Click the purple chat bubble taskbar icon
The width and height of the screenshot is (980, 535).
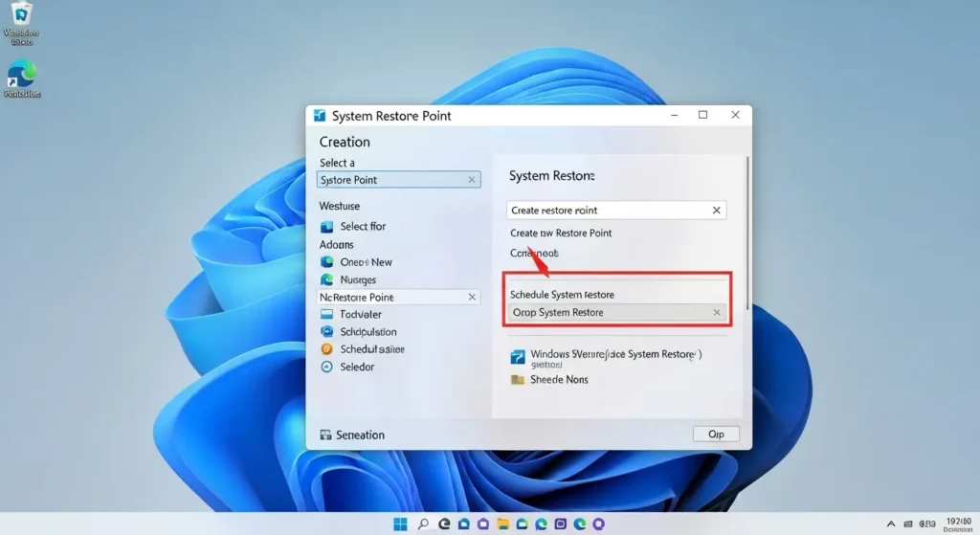click(599, 524)
